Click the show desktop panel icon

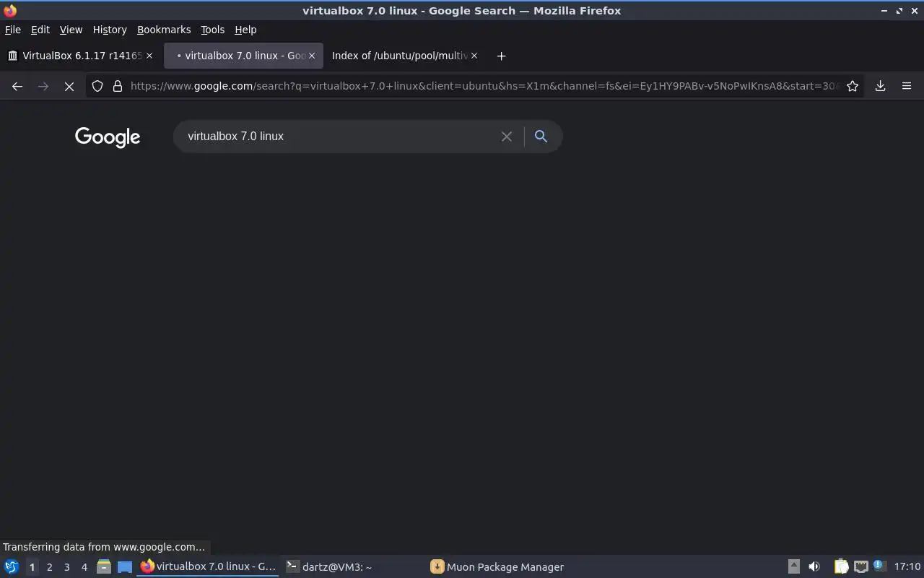125,567
